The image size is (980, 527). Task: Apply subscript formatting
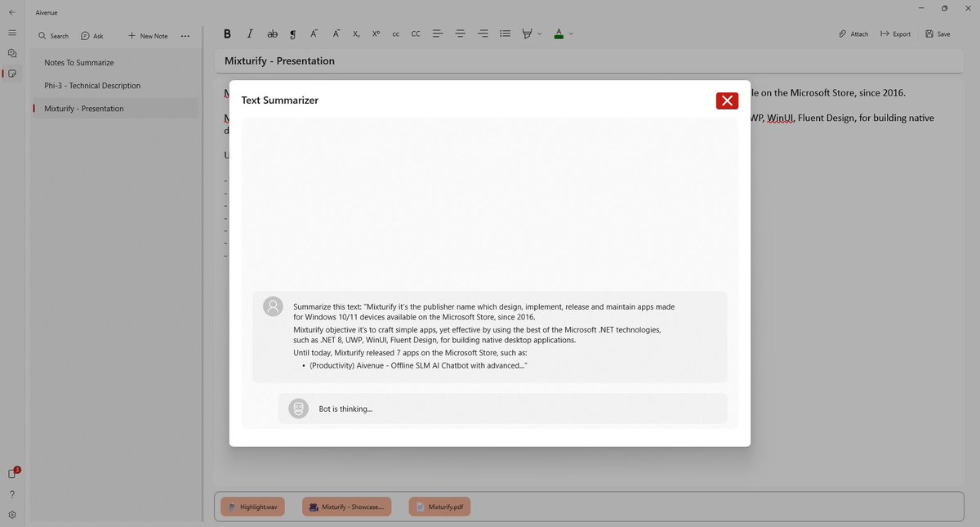point(357,33)
